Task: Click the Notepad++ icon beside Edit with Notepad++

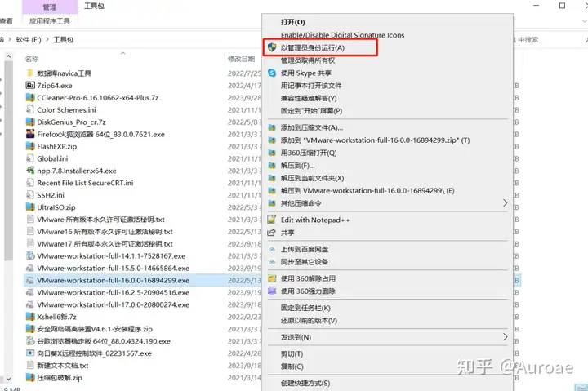Action: pos(272,220)
